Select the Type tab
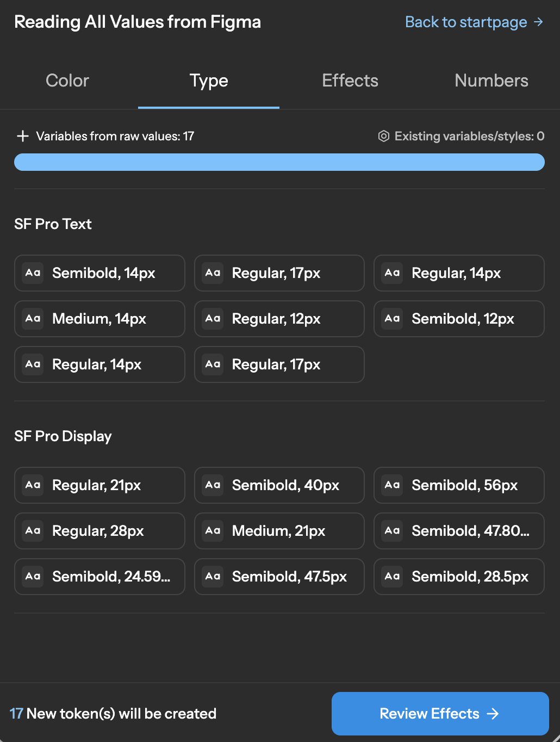The height and width of the screenshot is (742, 560). 209,81
